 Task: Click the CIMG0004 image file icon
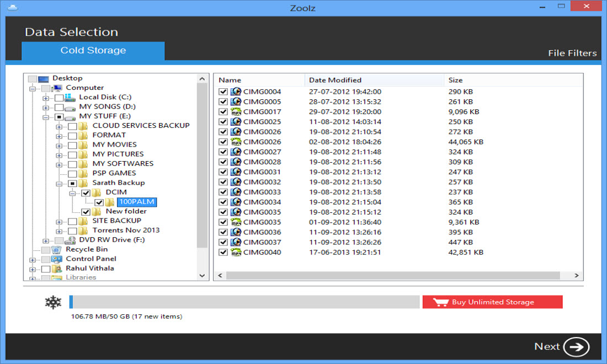(x=236, y=92)
